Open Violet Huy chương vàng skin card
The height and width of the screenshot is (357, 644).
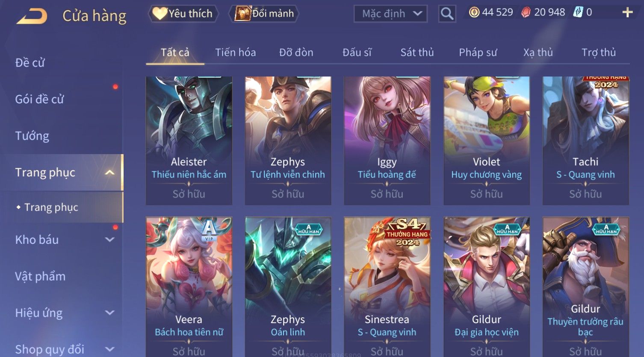tap(487, 141)
